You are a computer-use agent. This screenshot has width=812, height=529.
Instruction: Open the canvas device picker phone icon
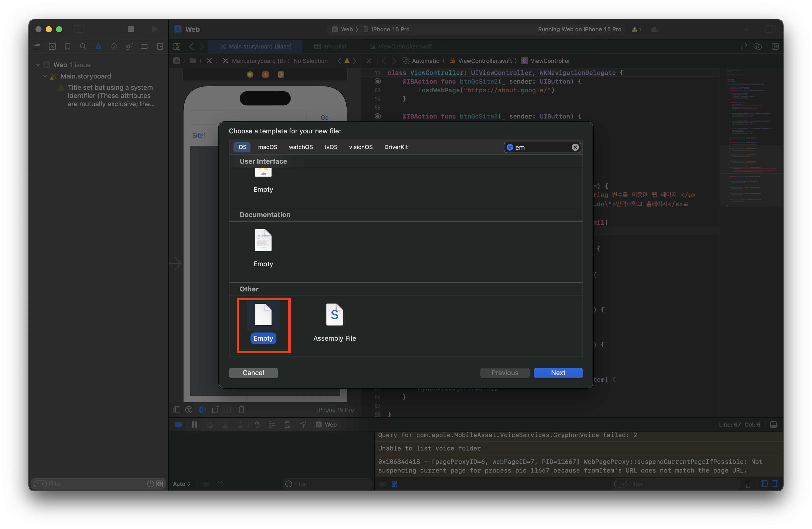tap(241, 410)
